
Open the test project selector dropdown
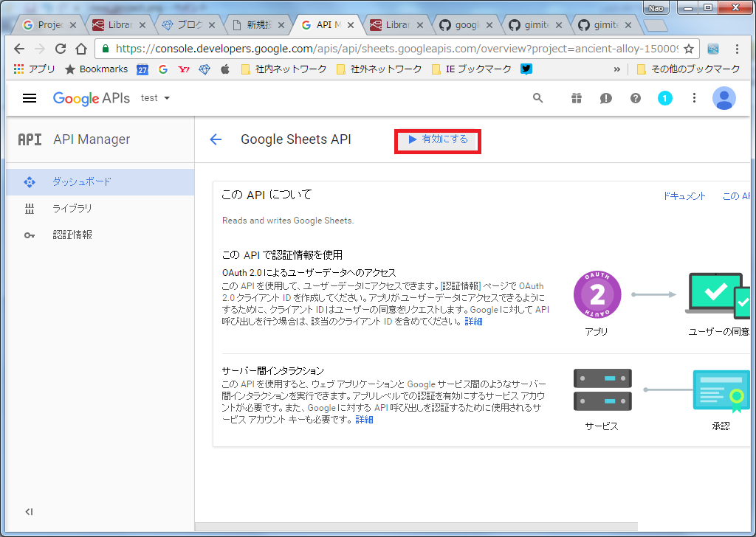pyautogui.click(x=155, y=98)
